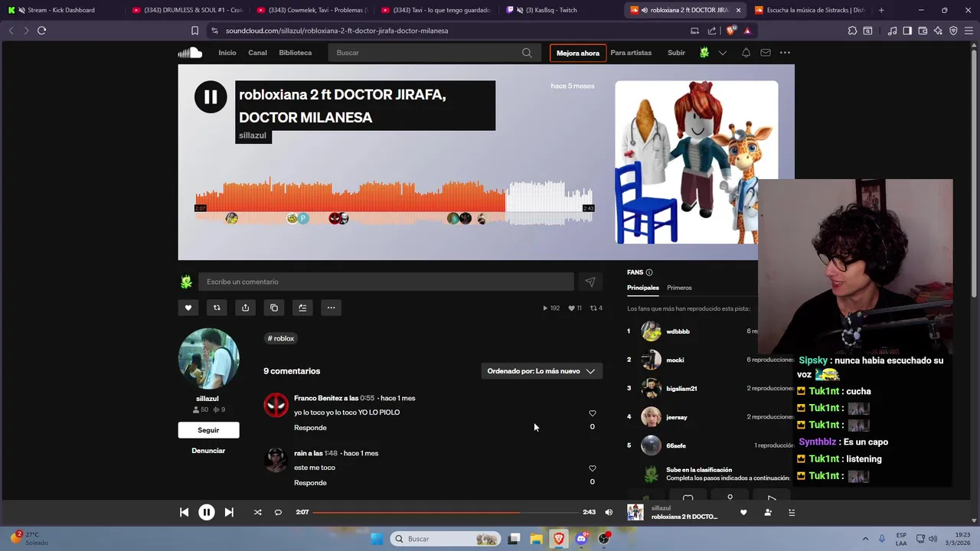
Task: Mute the volume in player bar
Action: (609, 512)
